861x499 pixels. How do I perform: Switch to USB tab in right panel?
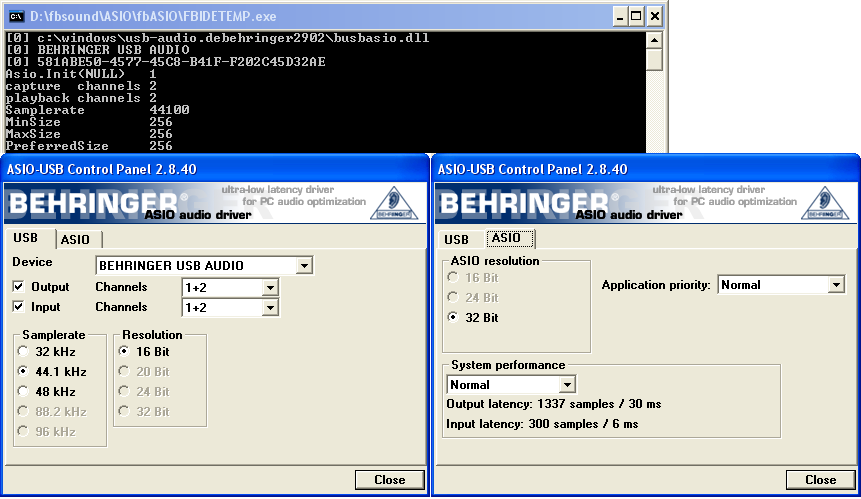[x=456, y=239]
